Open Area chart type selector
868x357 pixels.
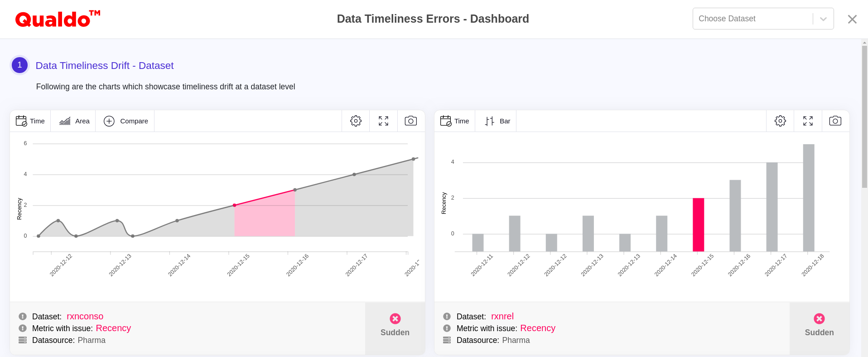coord(74,121)
